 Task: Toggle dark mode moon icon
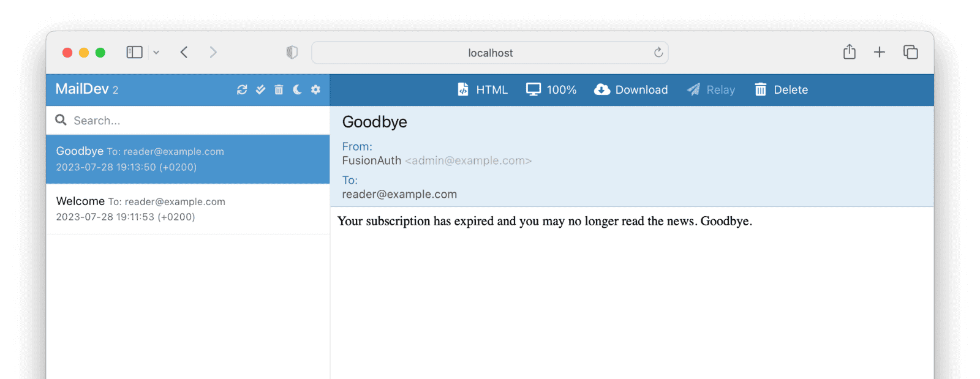pyautogui.click(x=297, y=90)
